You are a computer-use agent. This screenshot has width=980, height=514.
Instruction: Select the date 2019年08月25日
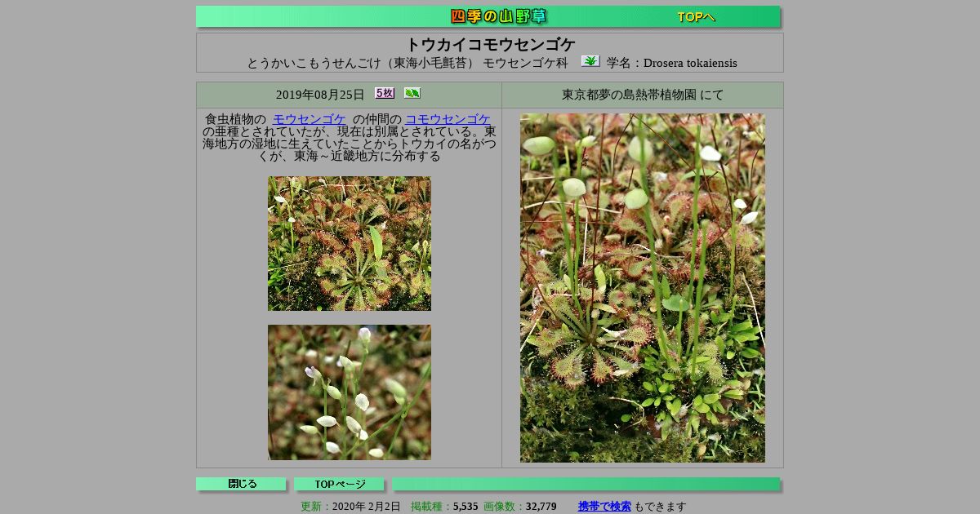[x=320, y=95]
